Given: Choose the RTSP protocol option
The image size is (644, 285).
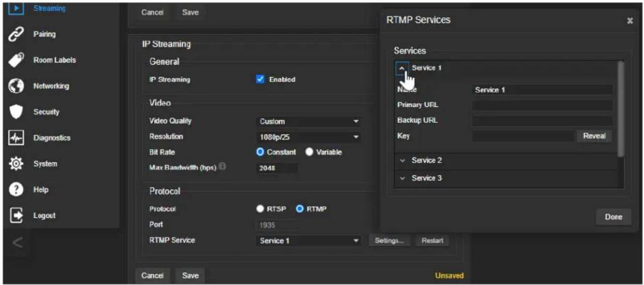Looking at the screenshot, I should (260, 209).
